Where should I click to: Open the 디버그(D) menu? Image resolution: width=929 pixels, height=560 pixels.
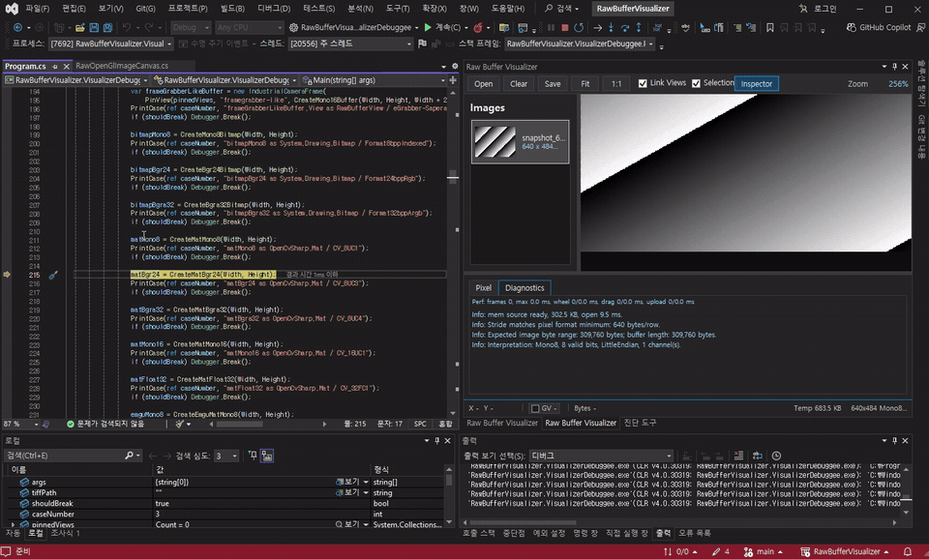274,9
